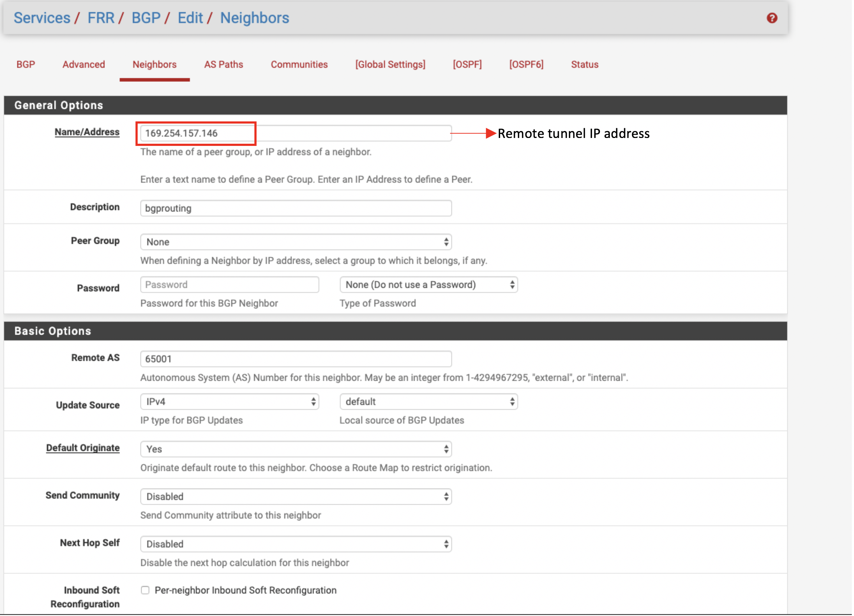
Task: Switch to the Advanced tab
Action: 84,64
